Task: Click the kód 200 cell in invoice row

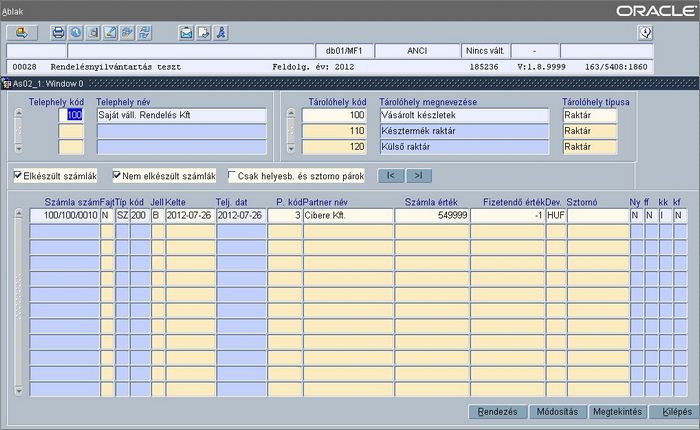Action: click(x=140, y=215)
